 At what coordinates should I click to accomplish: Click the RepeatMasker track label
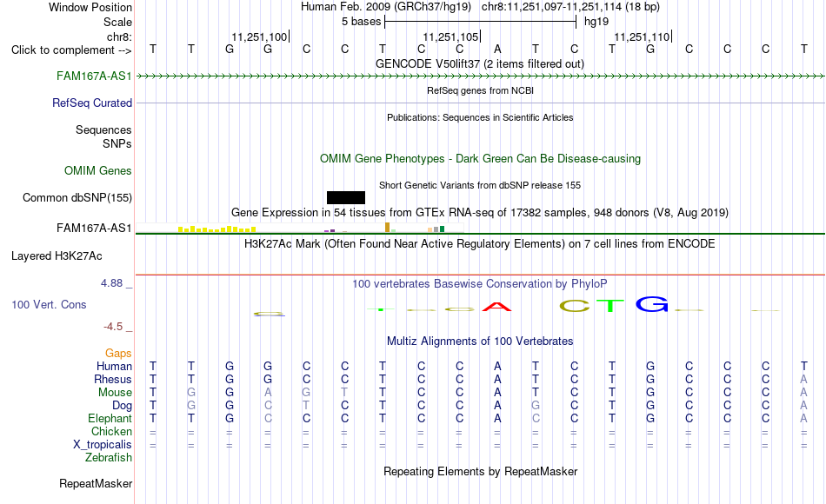click(96, 483)
